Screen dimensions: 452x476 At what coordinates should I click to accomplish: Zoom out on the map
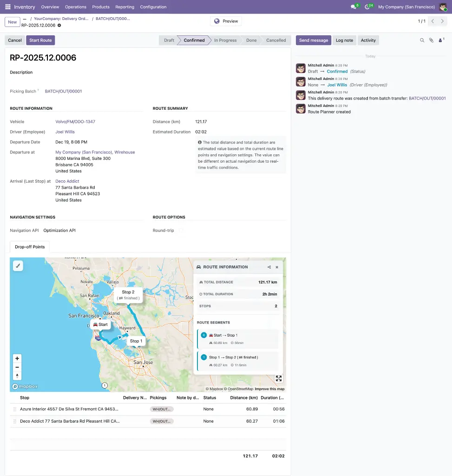pyautogui.click(x=17, y=367)
